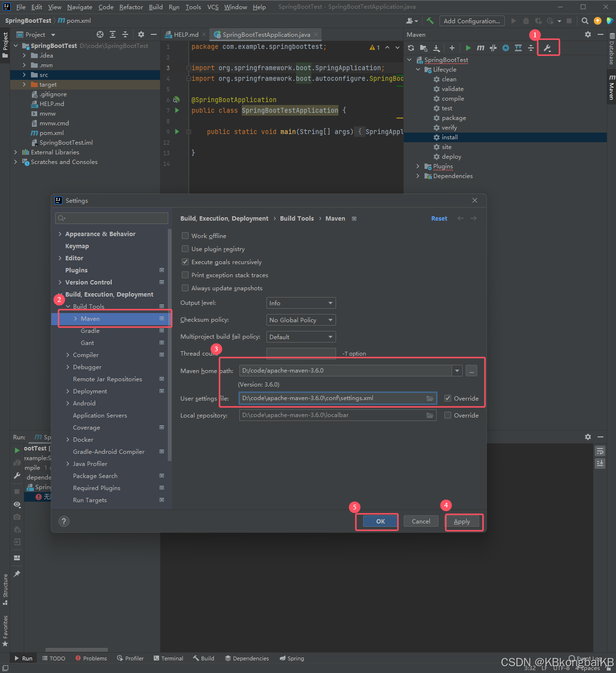Download Maven sources and documentation
The image size is (616, 673).
click(x=436, y=48)
